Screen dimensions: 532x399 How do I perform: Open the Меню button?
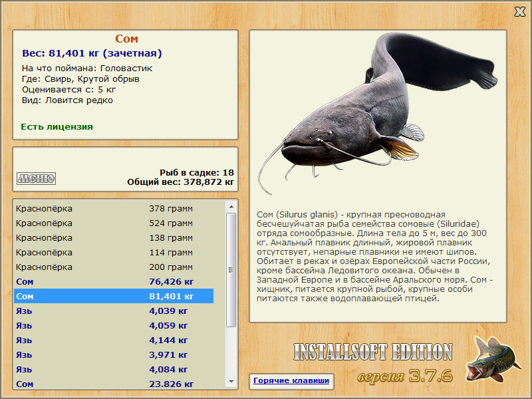point(37,178)
